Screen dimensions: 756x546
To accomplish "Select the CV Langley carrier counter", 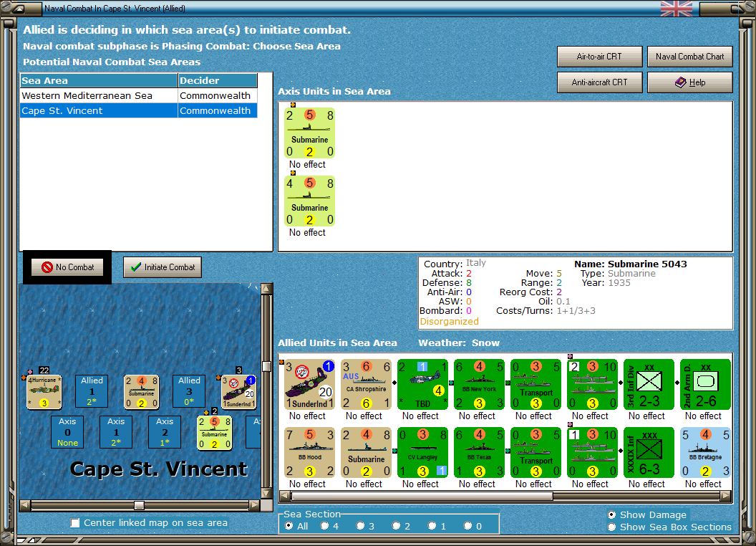I will tap(422, 452).
